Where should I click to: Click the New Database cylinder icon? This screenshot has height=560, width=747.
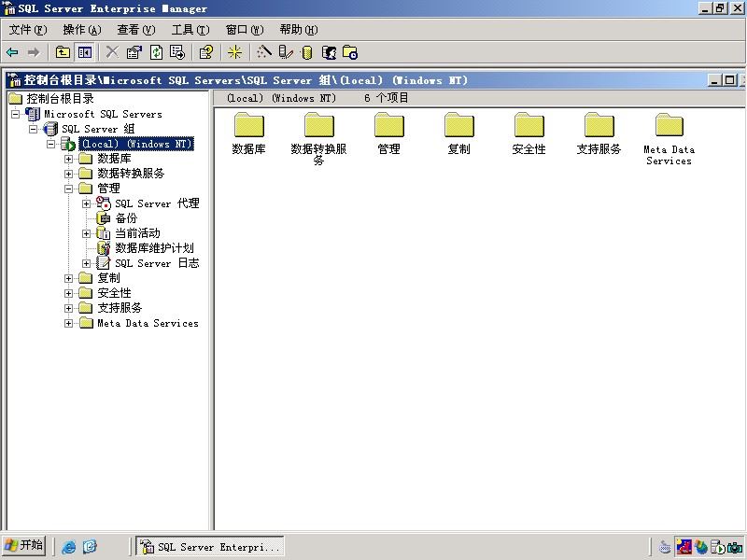pos(307,52)
